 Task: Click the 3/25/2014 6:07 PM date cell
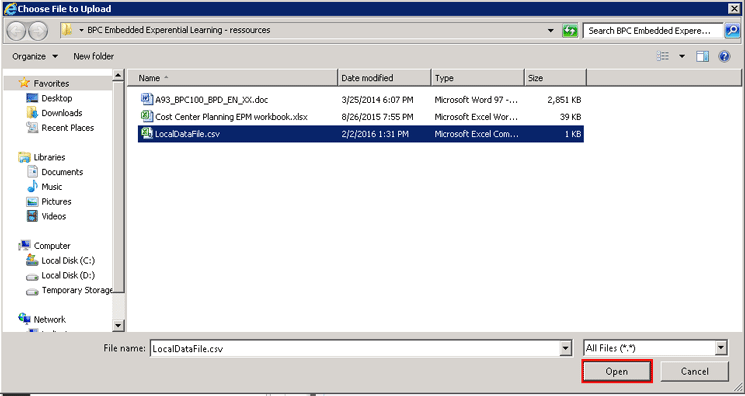click(377, 100)
